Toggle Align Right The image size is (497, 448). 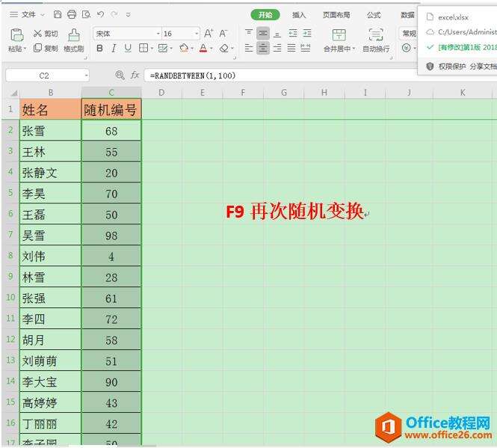(277, 48)
